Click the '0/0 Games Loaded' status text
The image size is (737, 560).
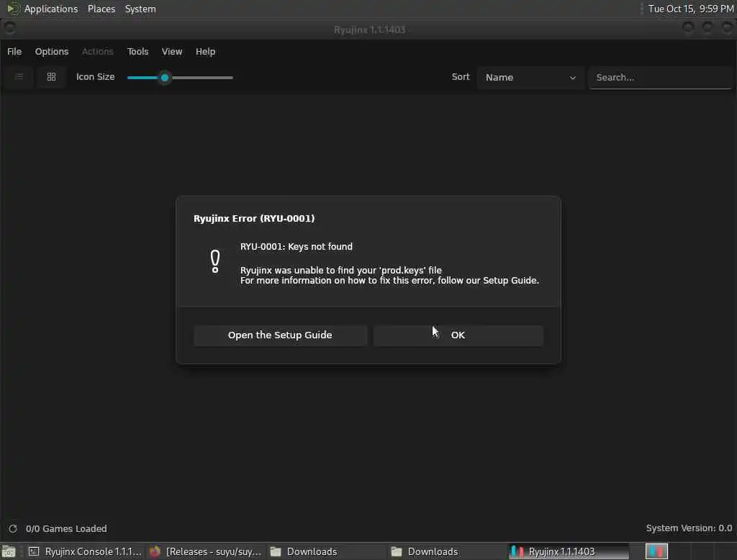point(66,528)
